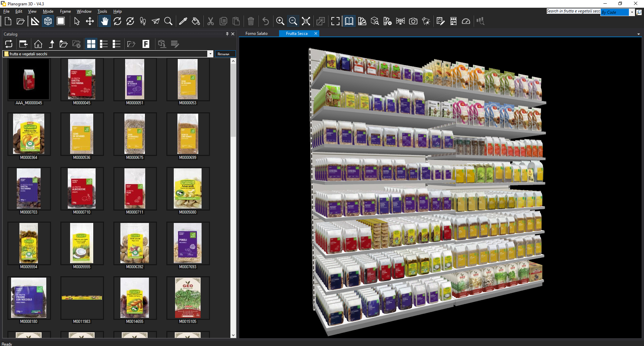644x346 pixels.
Task: Select the paint bucket fill tool
Action: 196,21
